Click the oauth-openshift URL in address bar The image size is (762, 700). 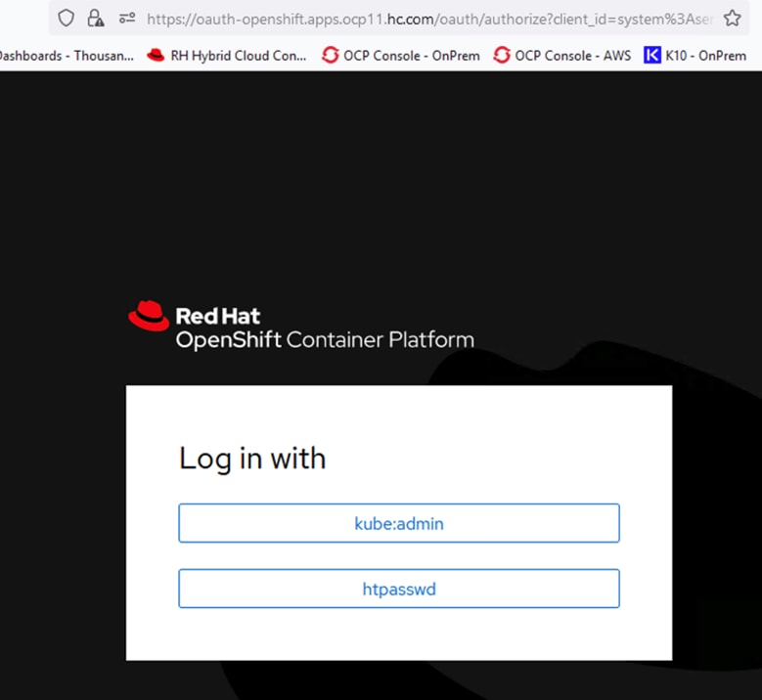[429, 19]
